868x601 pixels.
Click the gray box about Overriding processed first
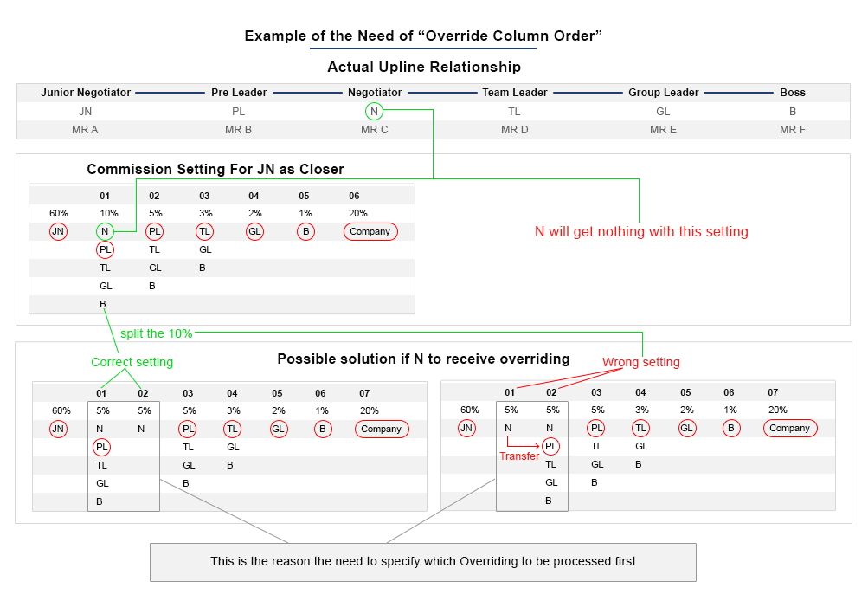(x=423, y=562)
